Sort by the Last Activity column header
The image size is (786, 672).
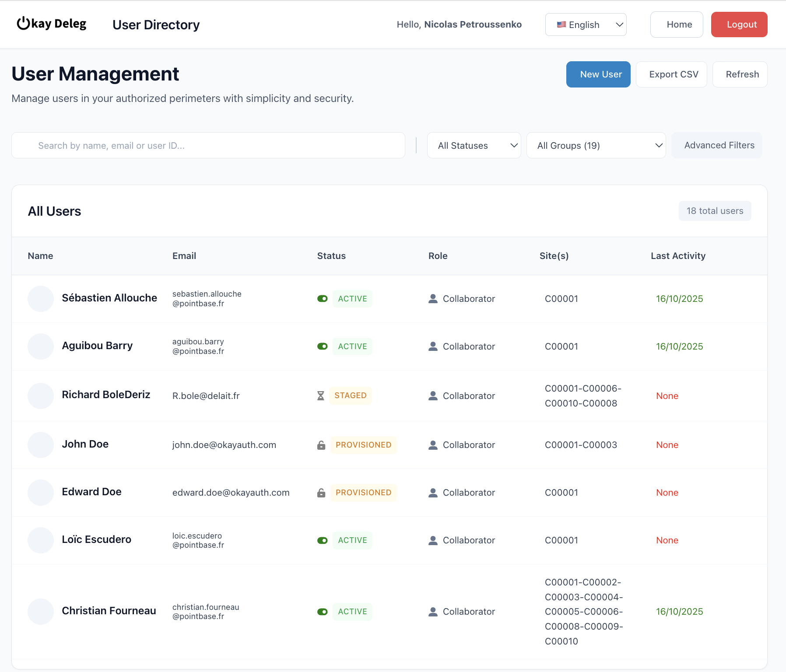coord(678,256)
